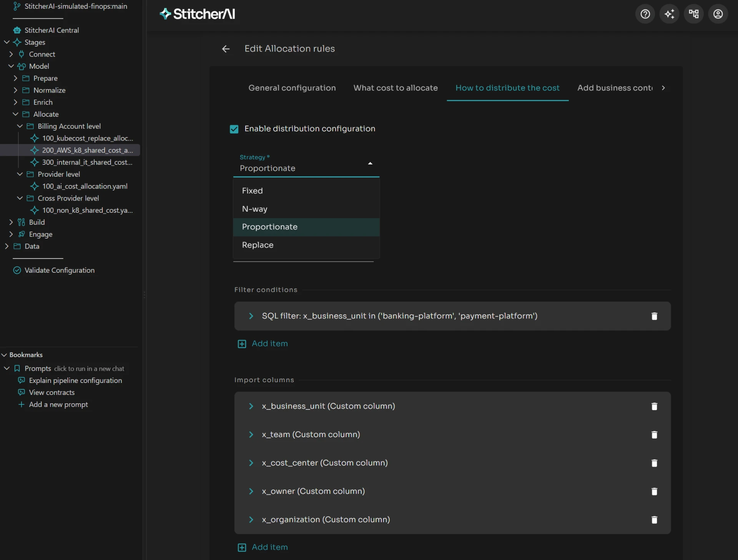Collapse the Strategy dropdown
Image resolution: width=738 pixels, height=560 pixels.
click(x=370, y=164)
